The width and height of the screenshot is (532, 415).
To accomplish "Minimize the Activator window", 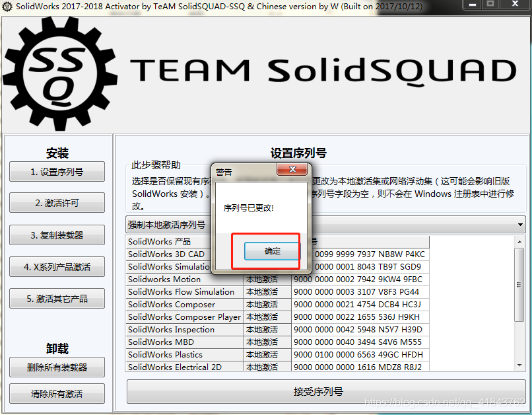I will click(x=473, y=5).
